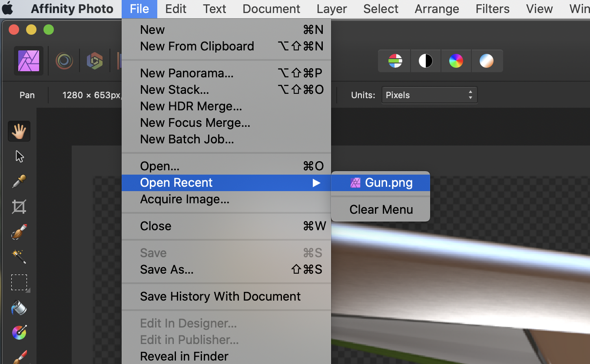Apply Auto White Balance toolbar icon
590x364 pixels.
[487, 61]
